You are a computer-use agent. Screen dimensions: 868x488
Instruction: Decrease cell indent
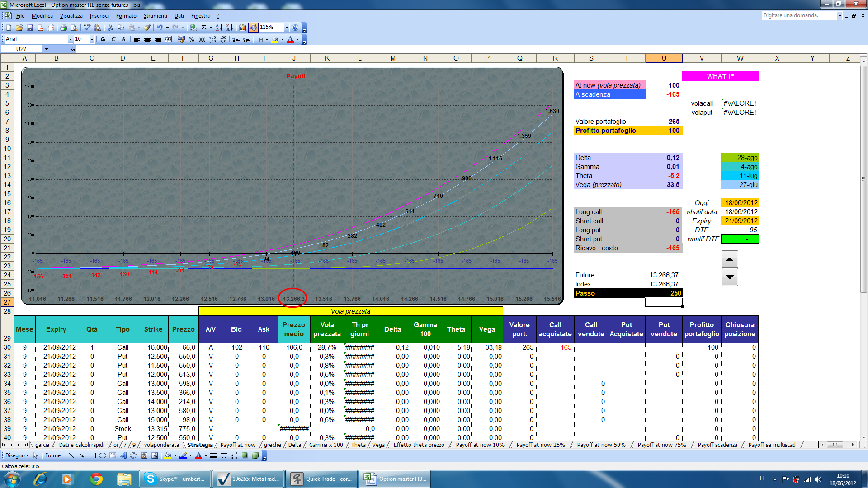(236, 39)
